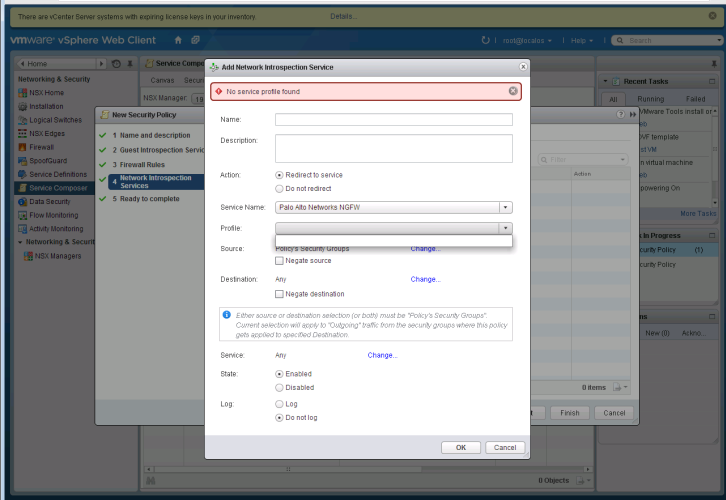Select the Flow Monitoring icon

(x=22, y=215)
